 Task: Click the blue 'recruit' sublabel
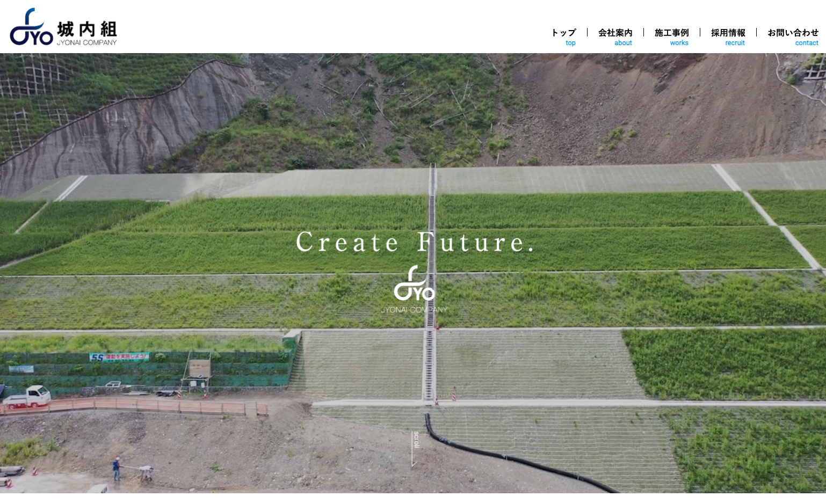pos(735,43)
